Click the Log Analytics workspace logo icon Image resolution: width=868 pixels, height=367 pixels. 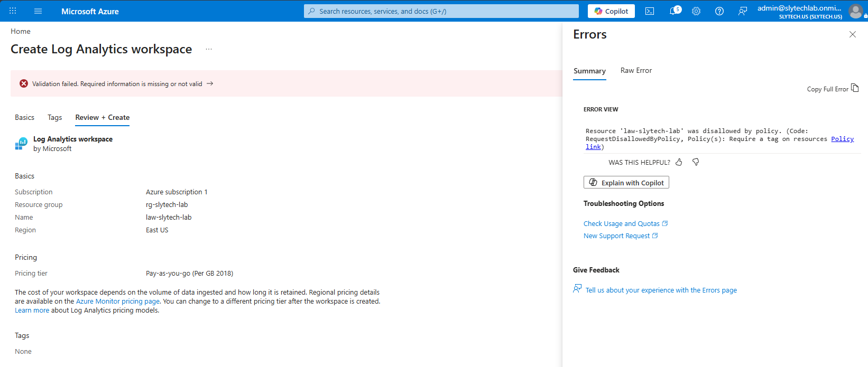click(x=21, y=144)
